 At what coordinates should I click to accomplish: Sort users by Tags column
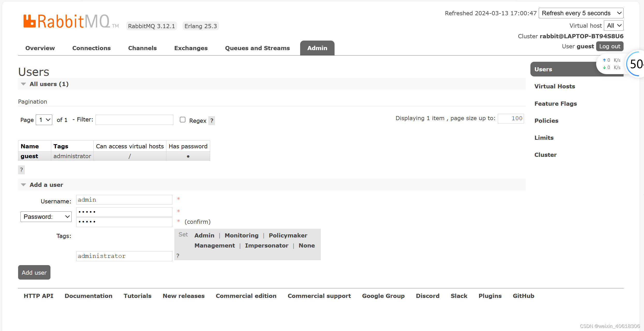coord(61,146)
